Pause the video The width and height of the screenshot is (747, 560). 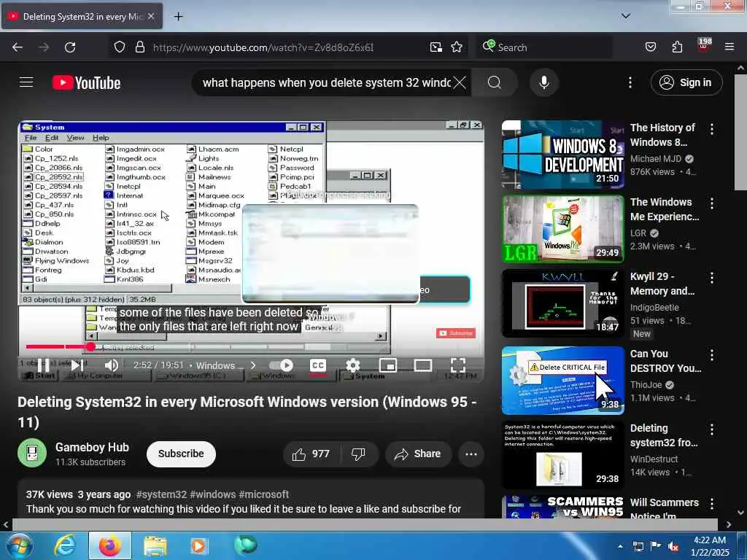[x=43, y=366]
